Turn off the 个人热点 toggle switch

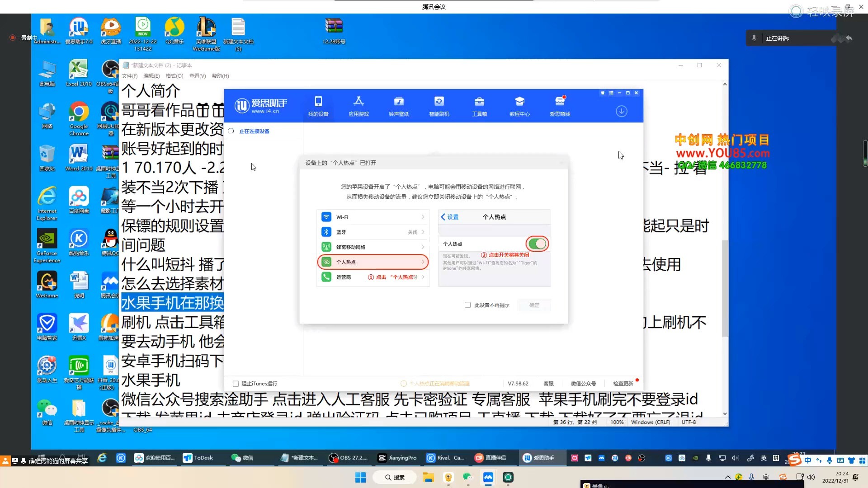(x=537, y=244)
